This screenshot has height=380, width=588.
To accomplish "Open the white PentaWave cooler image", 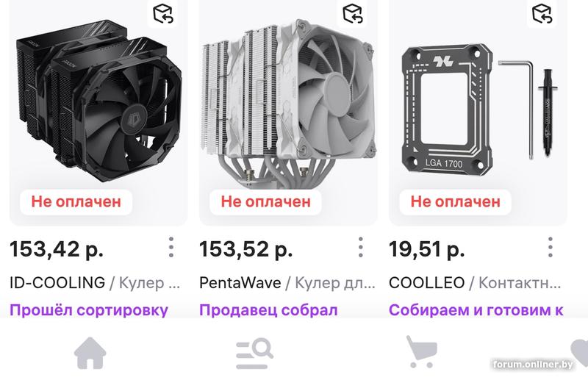I will [x=288, y=104].
